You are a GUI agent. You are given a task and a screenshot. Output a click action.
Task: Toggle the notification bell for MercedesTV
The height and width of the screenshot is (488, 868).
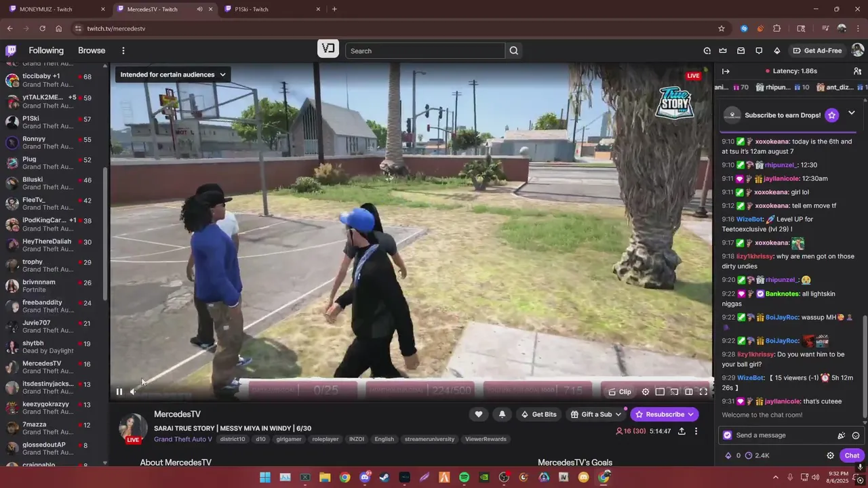point(502,414)
